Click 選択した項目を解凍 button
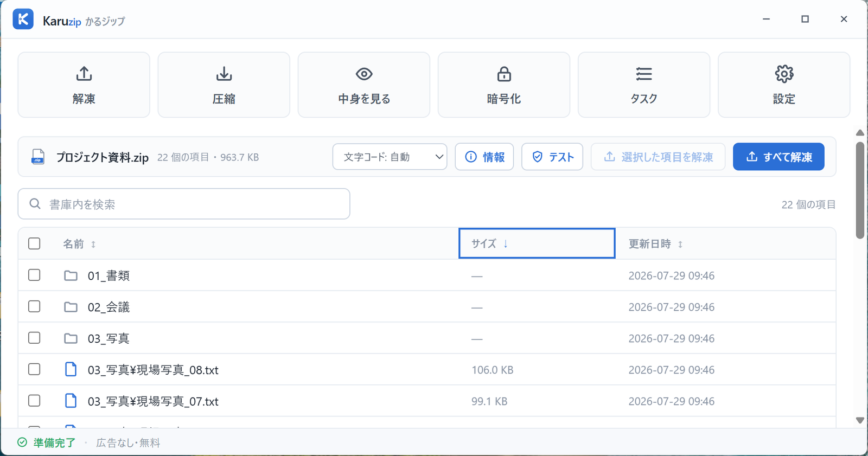868x456 pixels. (x=658, y=157)
